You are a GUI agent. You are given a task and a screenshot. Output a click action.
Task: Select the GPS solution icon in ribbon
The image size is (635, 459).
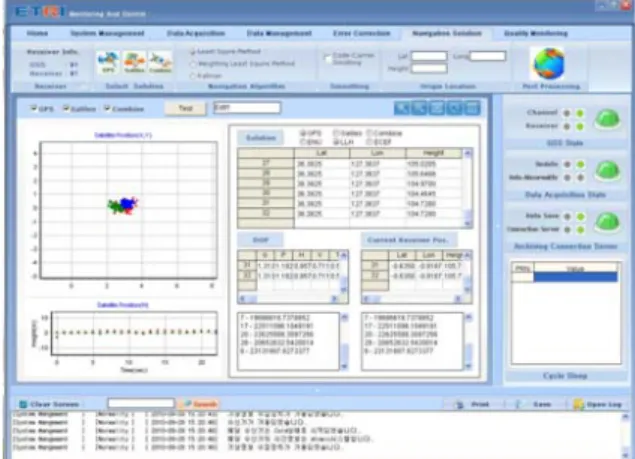pos(108,63)
